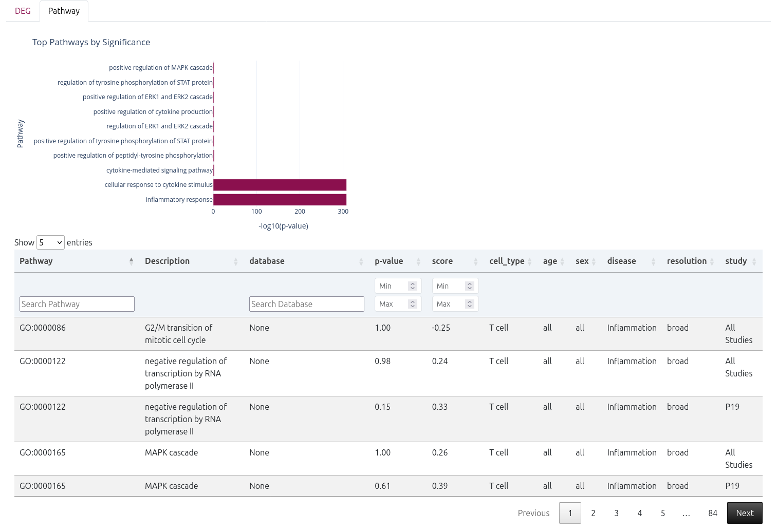Sort the sex column
Image resolution: width=777 pixels, height=532 pixels.
[x=594, y=260]
